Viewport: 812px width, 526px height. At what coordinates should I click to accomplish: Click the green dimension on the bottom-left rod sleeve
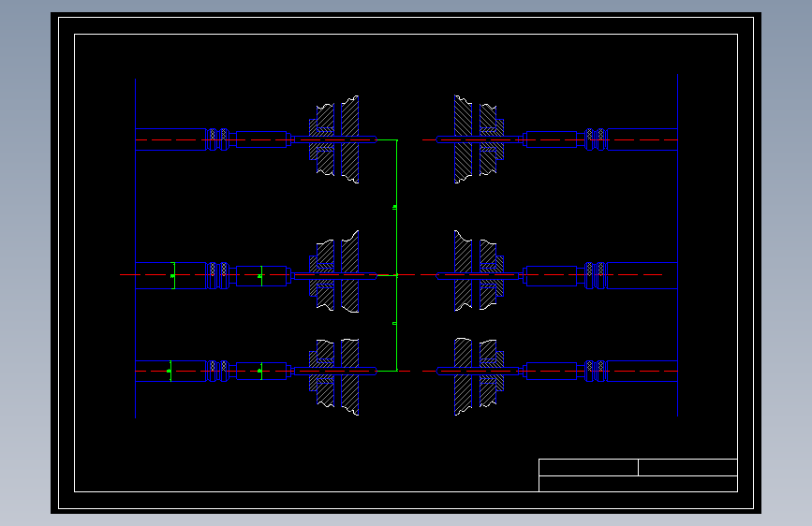(x=260, y=372)
